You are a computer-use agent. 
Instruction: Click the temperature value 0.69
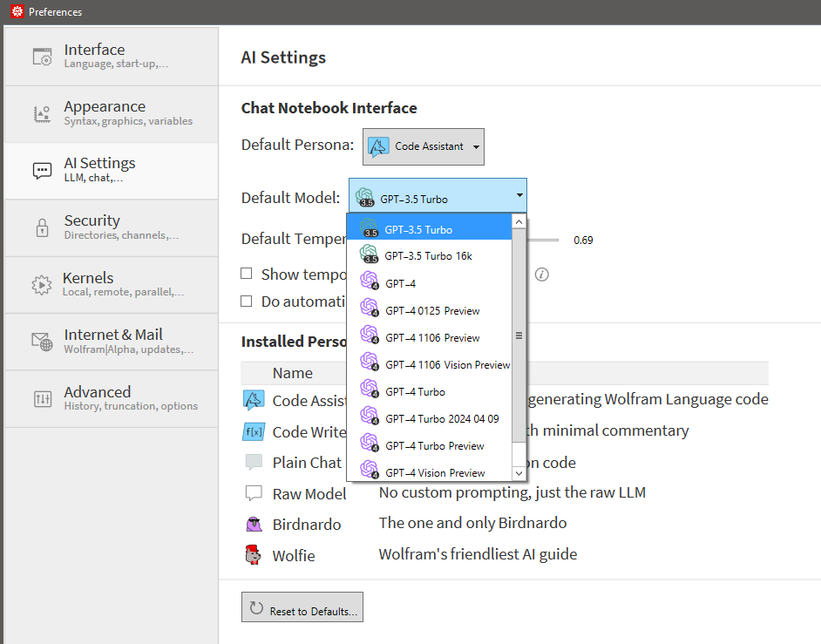(583, 241)
